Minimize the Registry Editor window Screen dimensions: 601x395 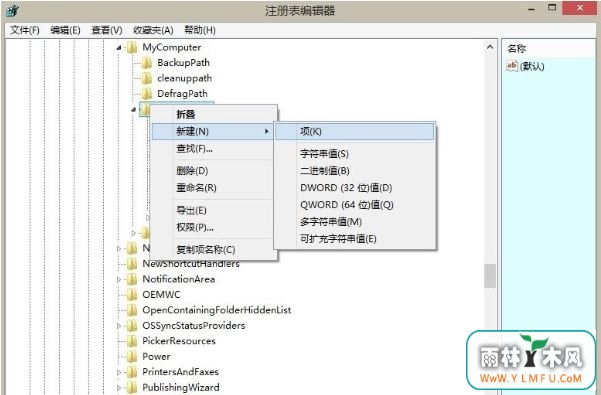click(531, 9)
